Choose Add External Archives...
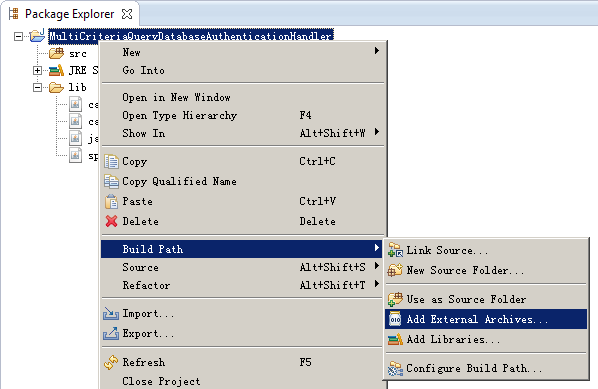 coord(486,319)
